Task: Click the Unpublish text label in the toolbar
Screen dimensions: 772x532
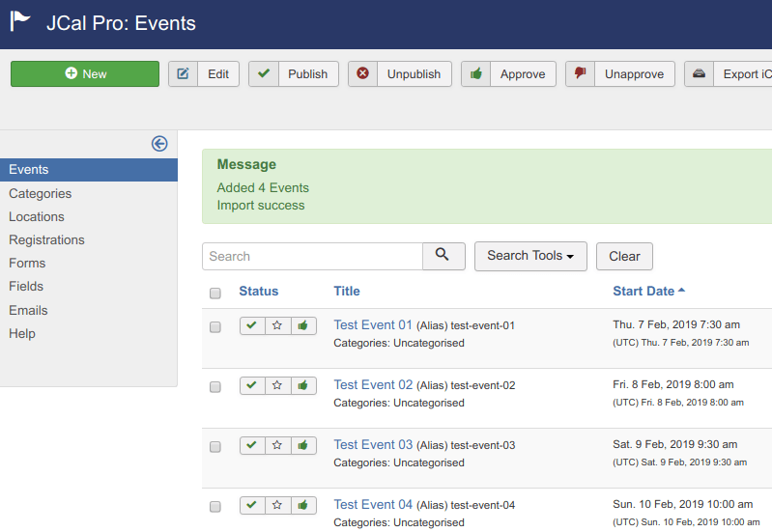Action: [x=414, y=74]
